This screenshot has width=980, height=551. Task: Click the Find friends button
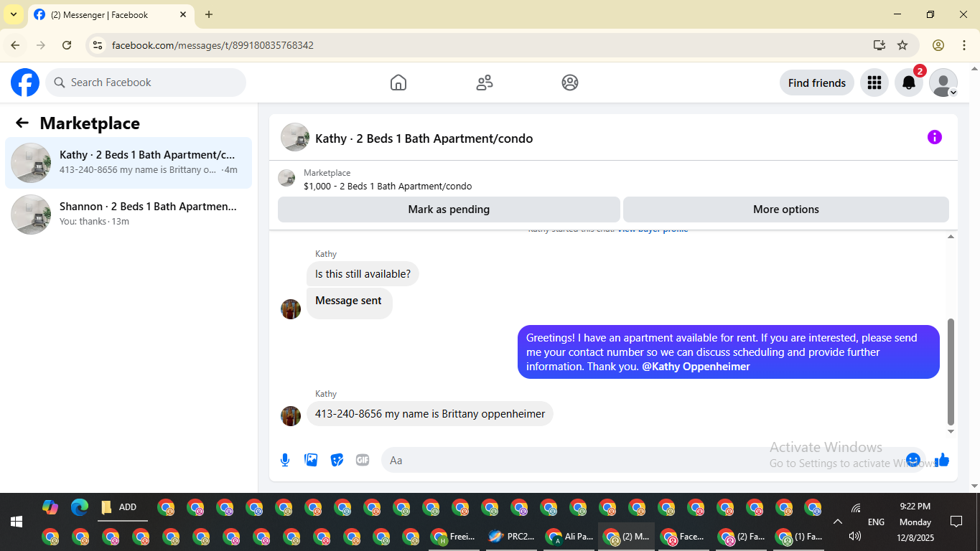(x=817, y=83)
